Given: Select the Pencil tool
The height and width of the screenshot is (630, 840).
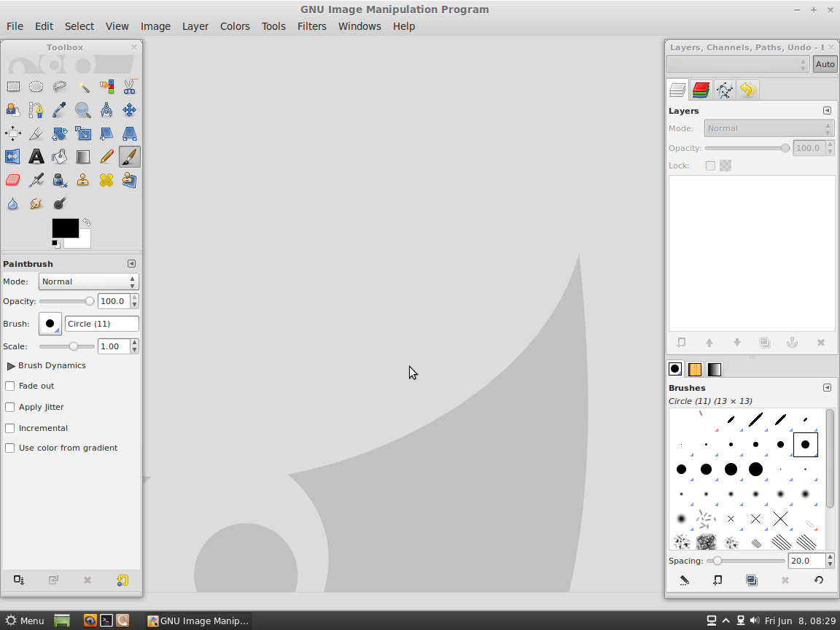Looking at the screenshot, I should 106,157.
